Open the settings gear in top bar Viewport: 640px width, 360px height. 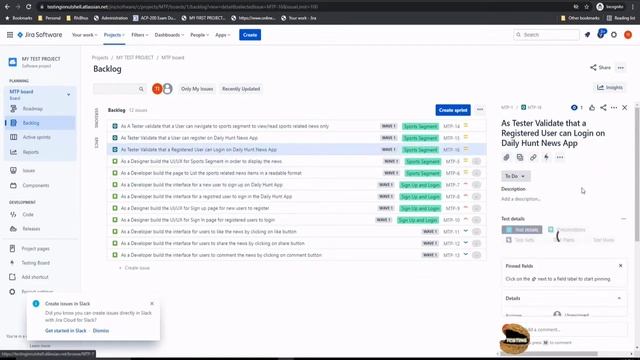point(614,35)
